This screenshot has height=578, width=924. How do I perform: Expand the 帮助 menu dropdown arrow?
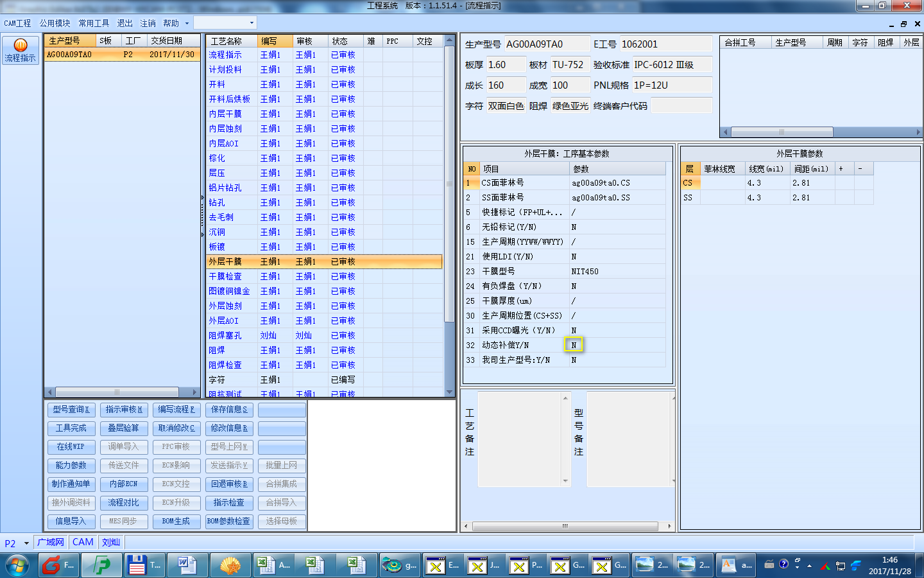coord(187,23)
